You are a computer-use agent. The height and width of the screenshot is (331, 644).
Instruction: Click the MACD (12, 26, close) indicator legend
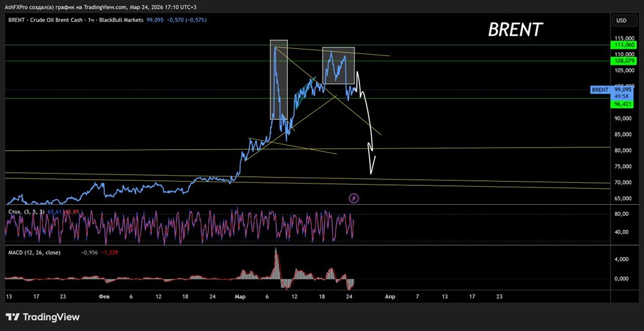(35, 252)
